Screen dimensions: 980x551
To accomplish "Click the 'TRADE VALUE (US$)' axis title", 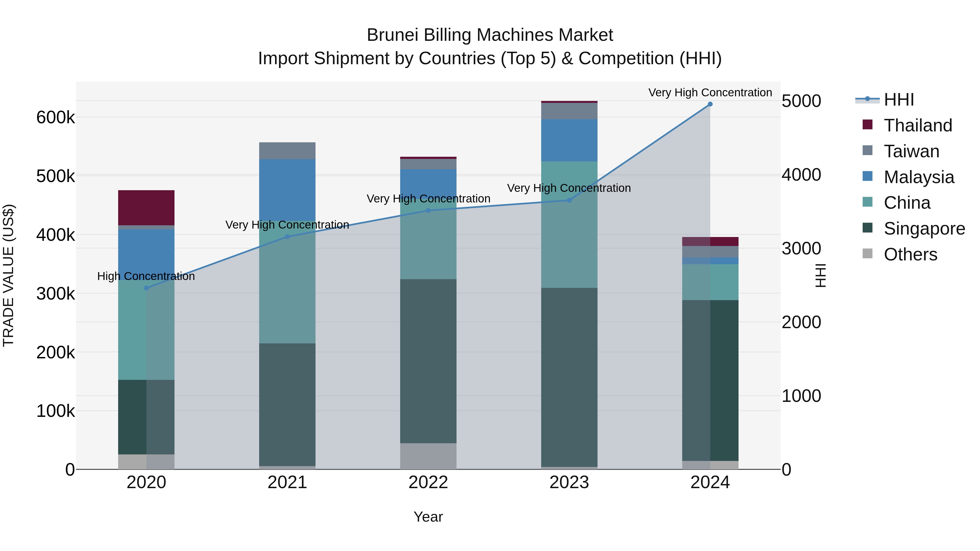I will click(8, 276).
